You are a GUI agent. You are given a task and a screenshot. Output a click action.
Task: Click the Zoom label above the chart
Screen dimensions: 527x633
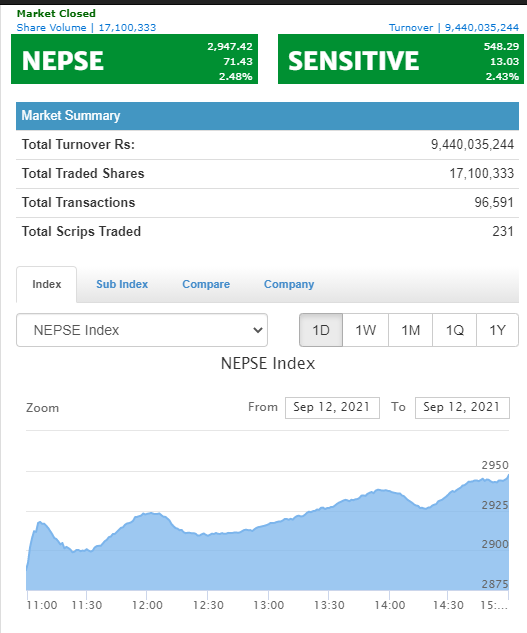[x=42, y=408]
